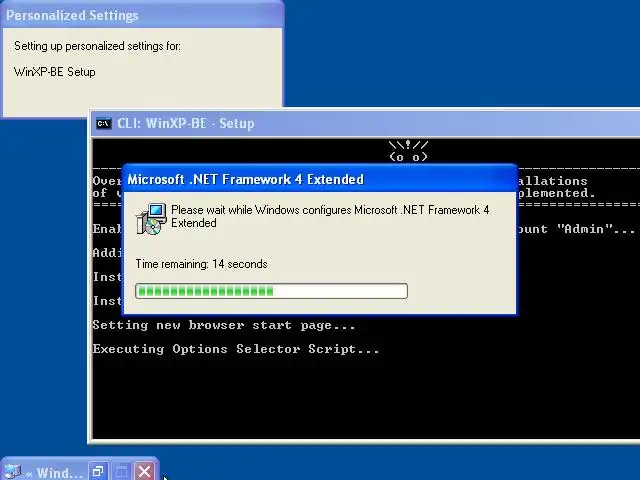Click the installer icon in the .NET Framework dialog
This screenshot has width=640, height=480.
point(151,219)
